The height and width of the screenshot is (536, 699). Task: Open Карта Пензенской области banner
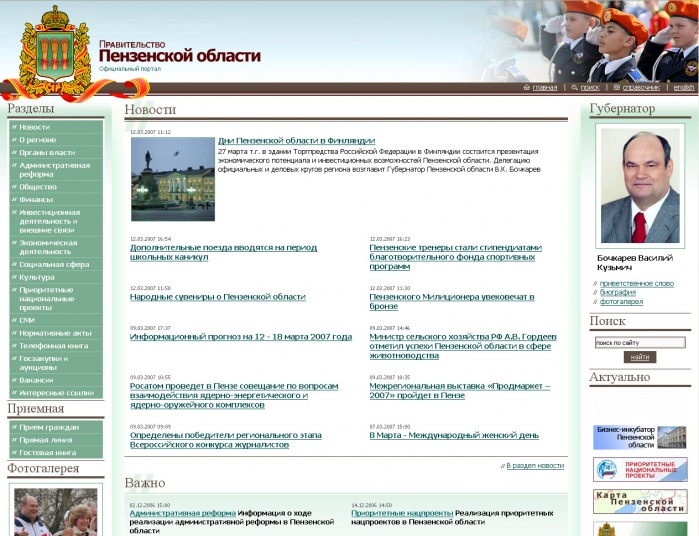pyautogui.click(x=640, y=502)
